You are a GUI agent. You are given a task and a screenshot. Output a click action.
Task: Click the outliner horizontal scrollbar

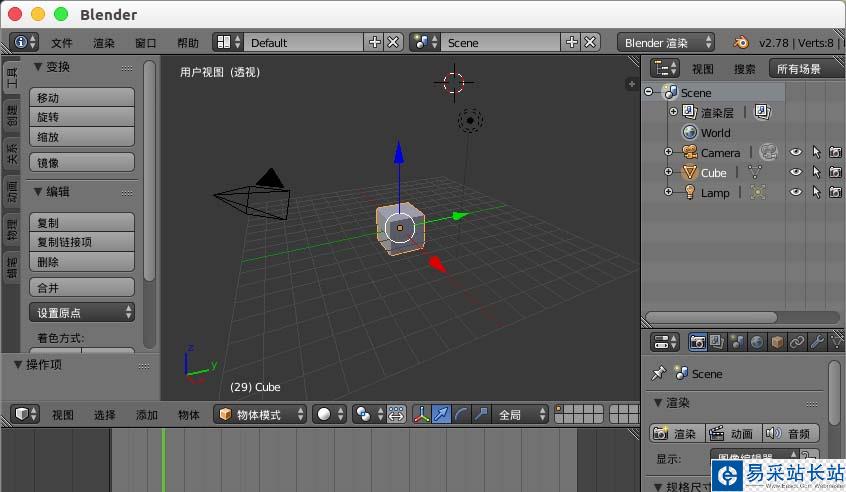pos(711,317)
